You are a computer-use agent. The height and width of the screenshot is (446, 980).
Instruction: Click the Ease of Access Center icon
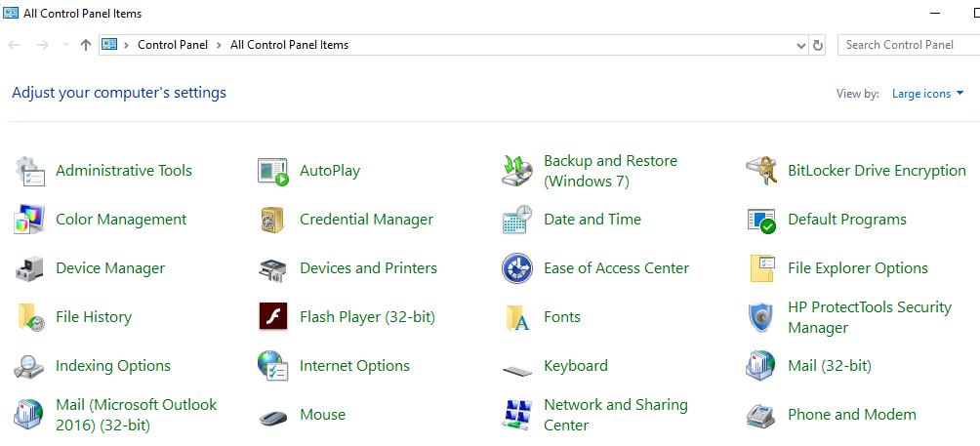[516, 268]
